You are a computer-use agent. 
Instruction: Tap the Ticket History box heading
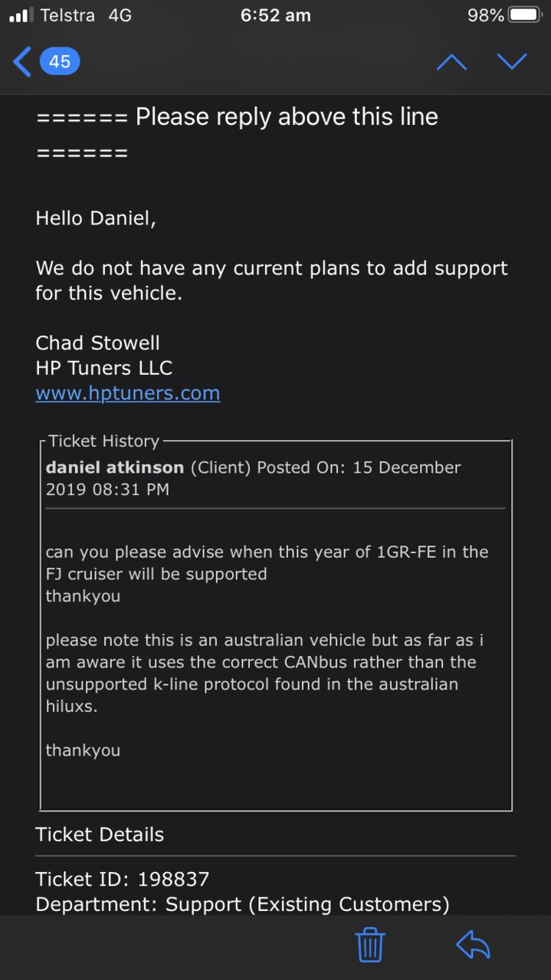(103, 441)
